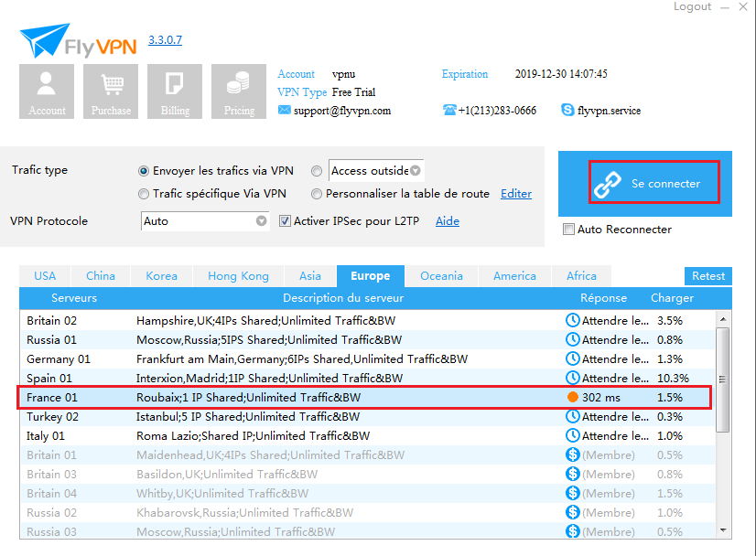
Task: Select the Europe tab
Action: pos(371,276)
